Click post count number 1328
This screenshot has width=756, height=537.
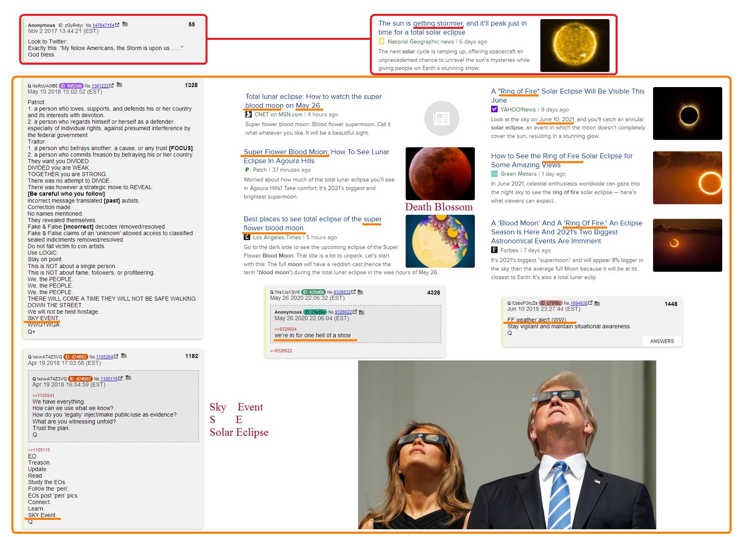(x=191, y=85)
